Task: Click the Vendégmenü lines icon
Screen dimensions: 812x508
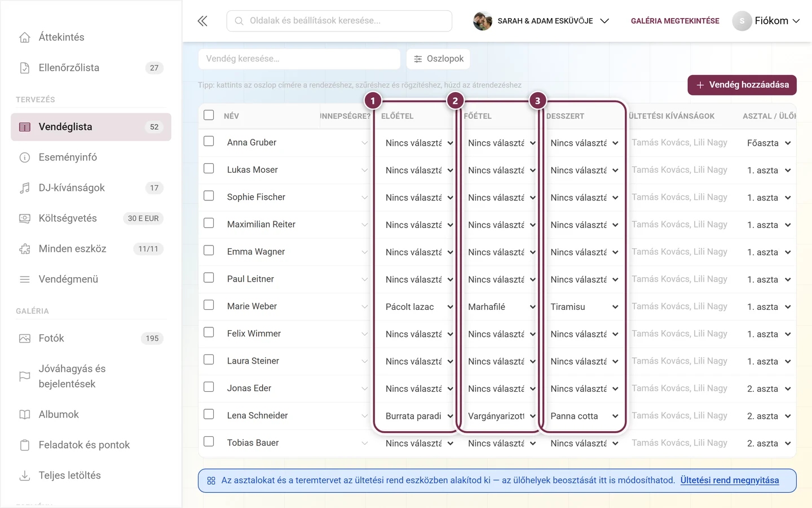Action: coord(25,279)
